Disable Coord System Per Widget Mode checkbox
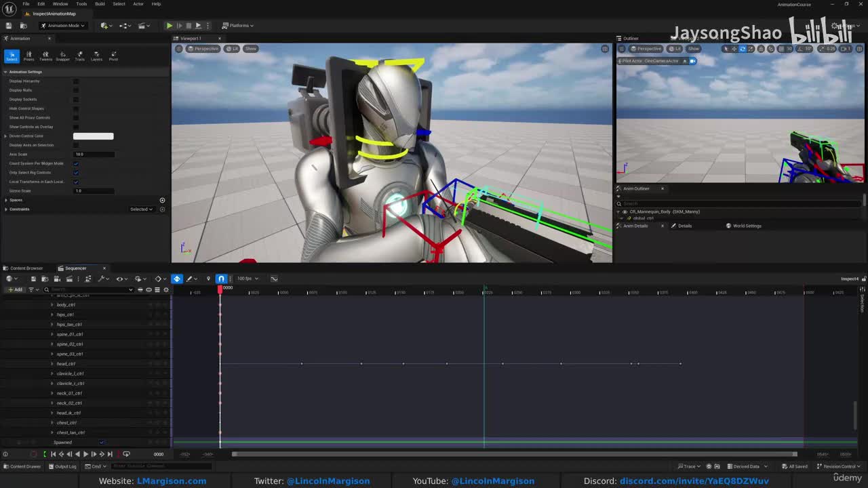Screen dimensions: 868x488 [x=76, y=163]
